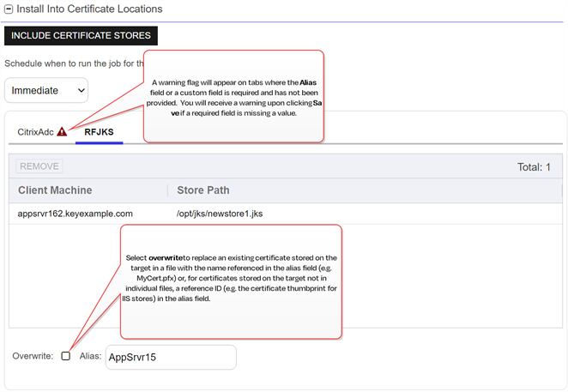Click the overwrite explanation callout box
Screen dimensions: 568x392
230,280
